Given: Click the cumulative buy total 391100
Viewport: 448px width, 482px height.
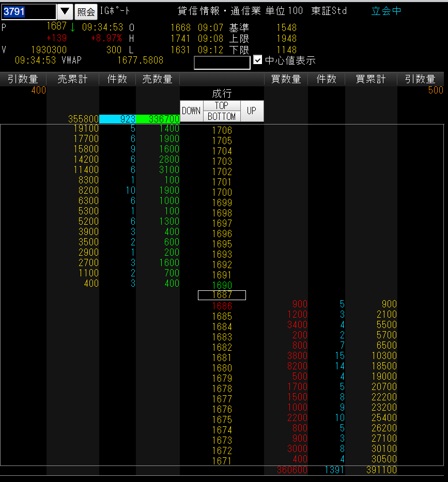Looking at the screenshot, I should [x=381, y=470].
